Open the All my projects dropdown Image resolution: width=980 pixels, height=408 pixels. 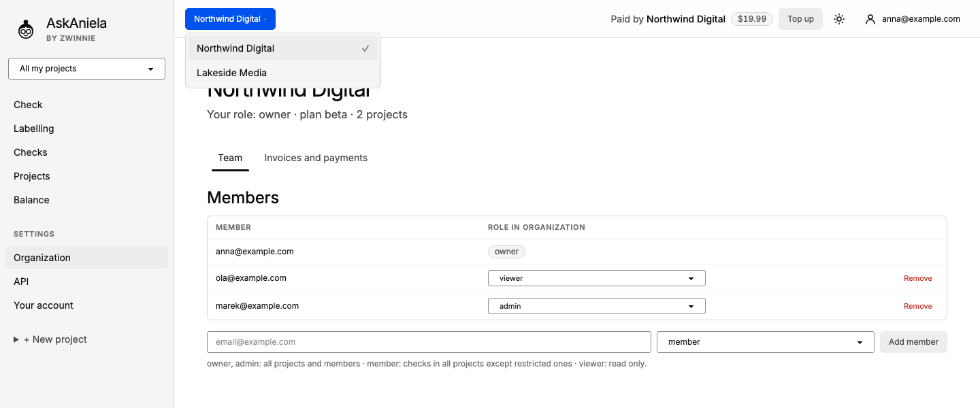tap(86, 69)
